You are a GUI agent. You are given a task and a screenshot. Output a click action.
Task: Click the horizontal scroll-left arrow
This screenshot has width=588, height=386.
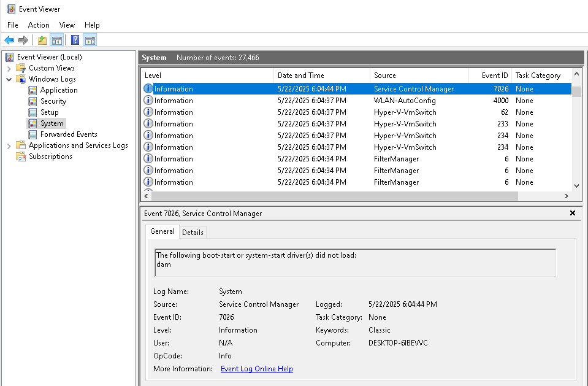(x=147, y=196)
